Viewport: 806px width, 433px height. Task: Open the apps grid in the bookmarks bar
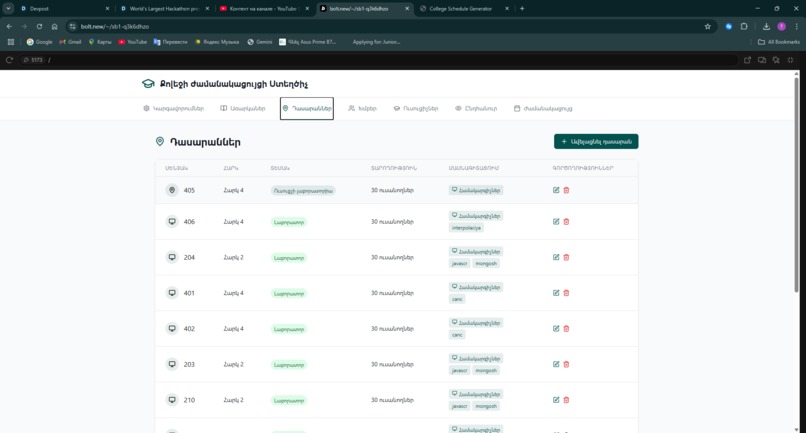[x=11, y=42]
